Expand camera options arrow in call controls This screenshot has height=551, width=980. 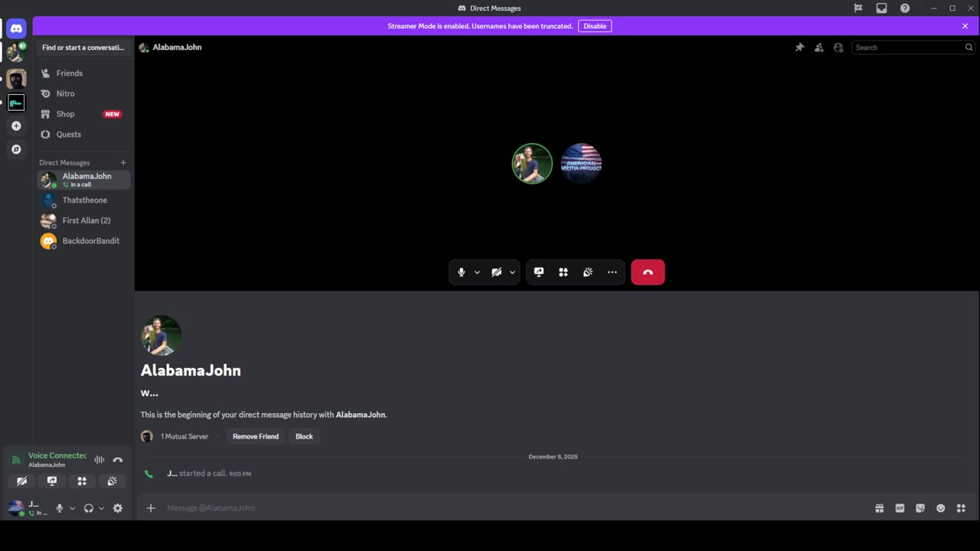tap(512, 272)
